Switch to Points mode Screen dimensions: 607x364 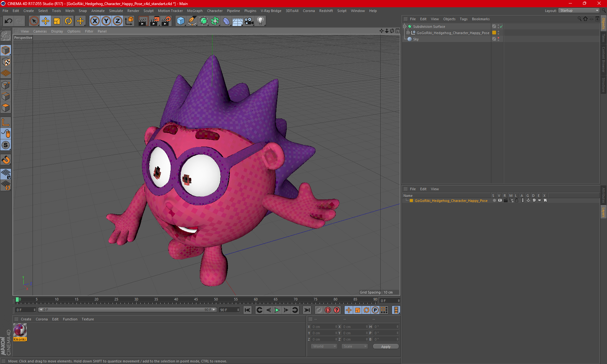(6, 85)
